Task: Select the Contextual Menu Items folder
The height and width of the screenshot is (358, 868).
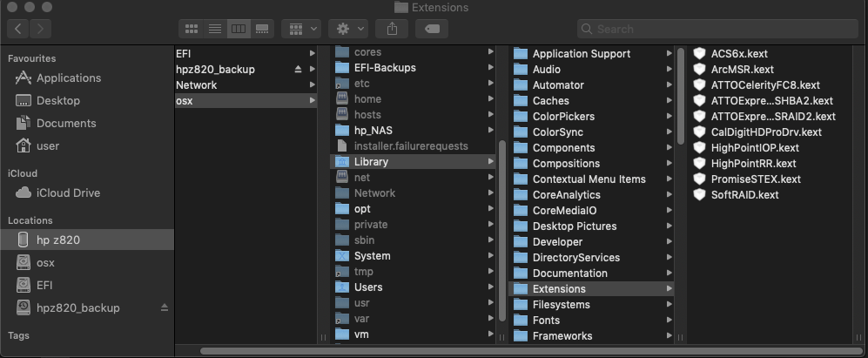Action: (591, 179)
